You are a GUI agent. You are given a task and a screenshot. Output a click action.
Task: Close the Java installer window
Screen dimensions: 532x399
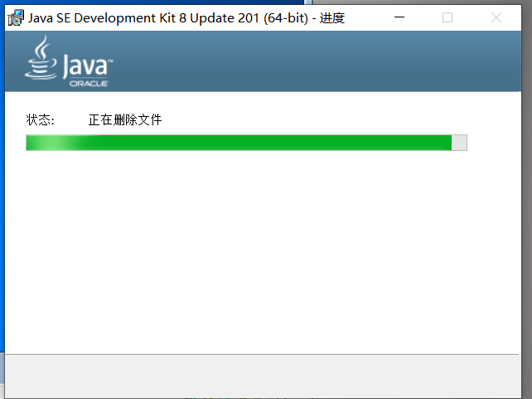(496, 17)
